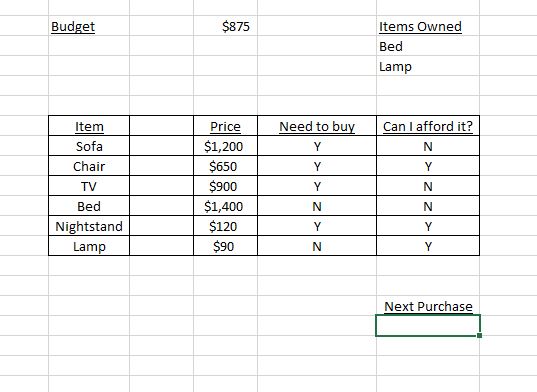Click the fill handle of the selected cell
Screen dimensions: 537x392
(x=479, y=336)
